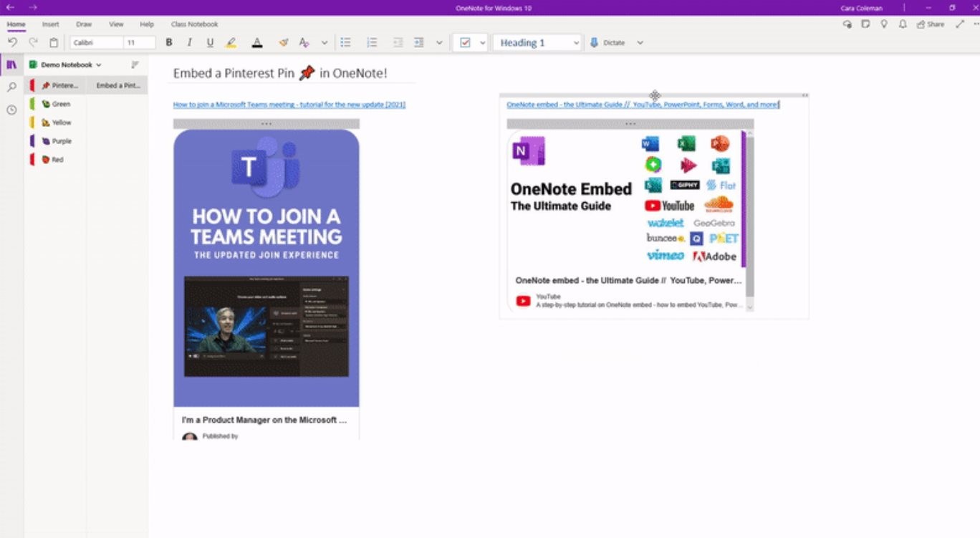980x538 pixels.
Task: Show the notebook navigation pane
Action: (11, 64)
